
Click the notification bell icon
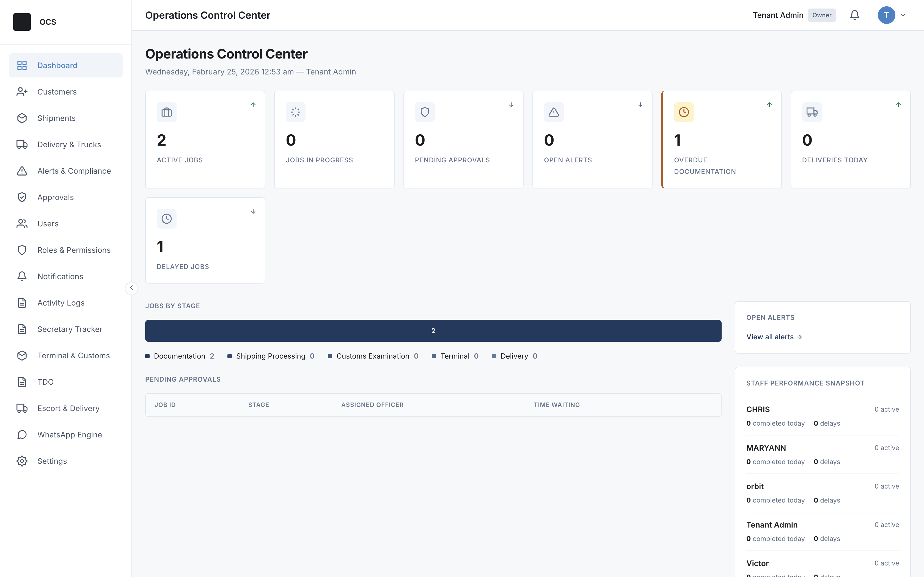point(854,15)
